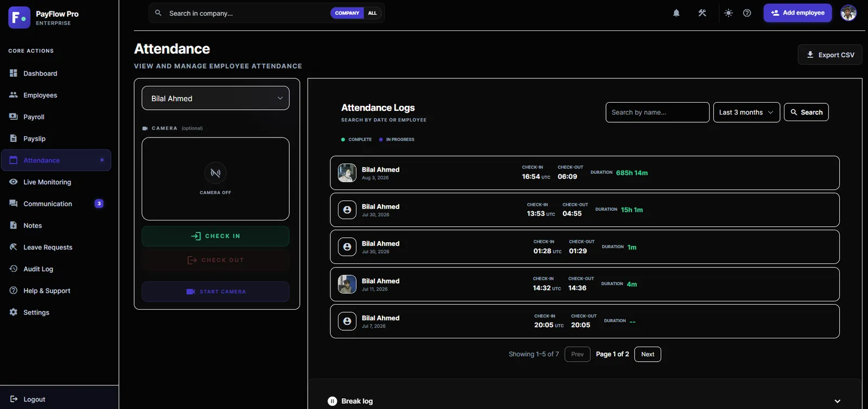Click the Communication badge showing 3

point(99,204)
